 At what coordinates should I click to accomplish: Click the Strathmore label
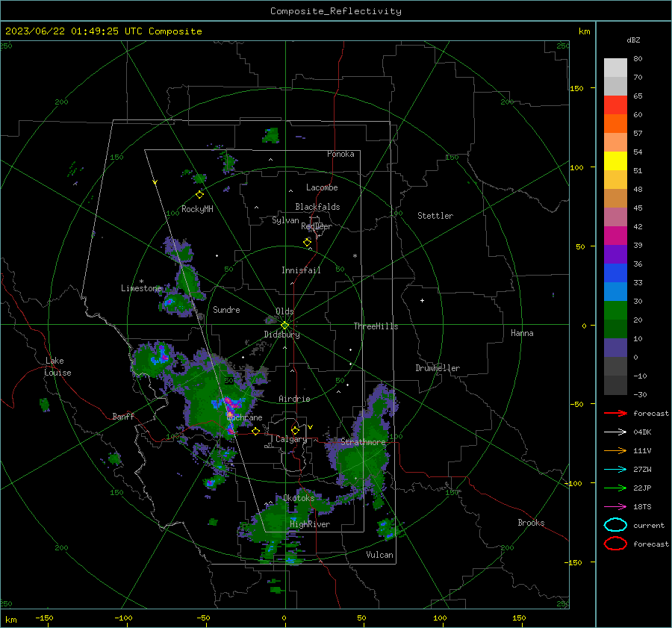[363, 442]
